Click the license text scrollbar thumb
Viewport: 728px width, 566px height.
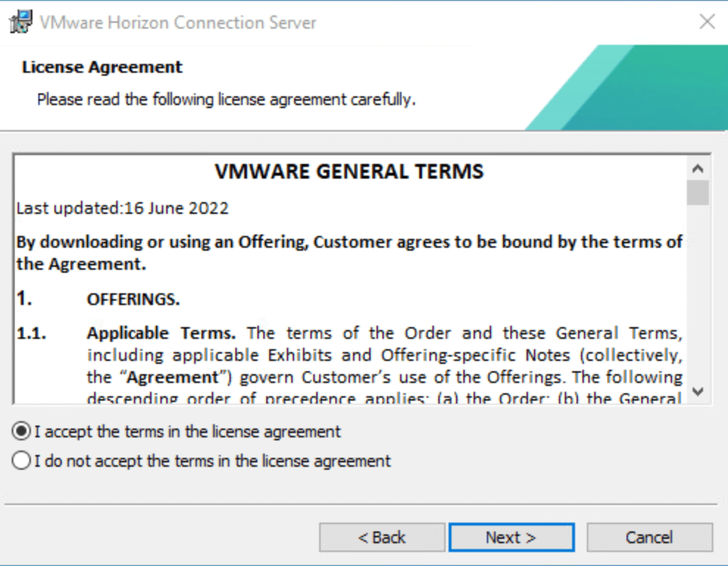pos(699,193)
